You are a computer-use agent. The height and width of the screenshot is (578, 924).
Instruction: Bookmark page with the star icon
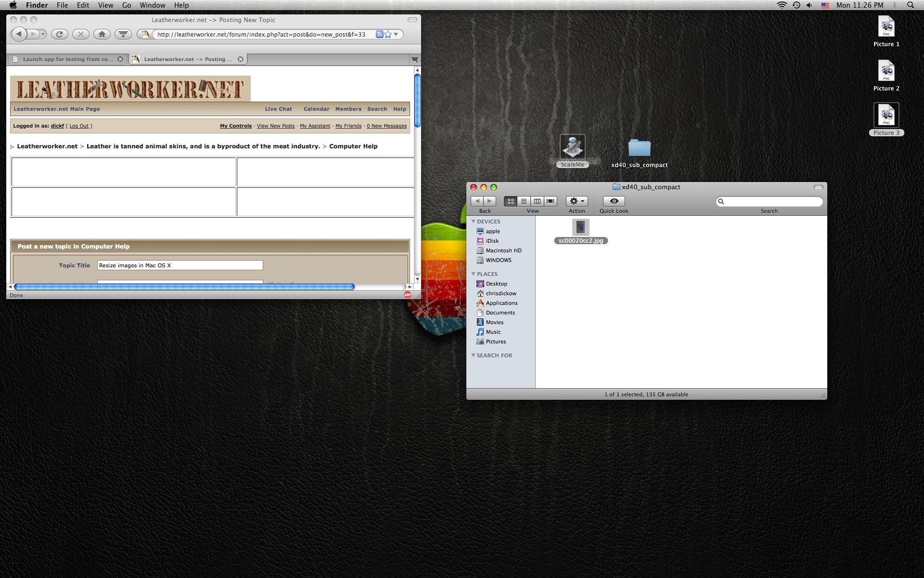tap(388, 34)
